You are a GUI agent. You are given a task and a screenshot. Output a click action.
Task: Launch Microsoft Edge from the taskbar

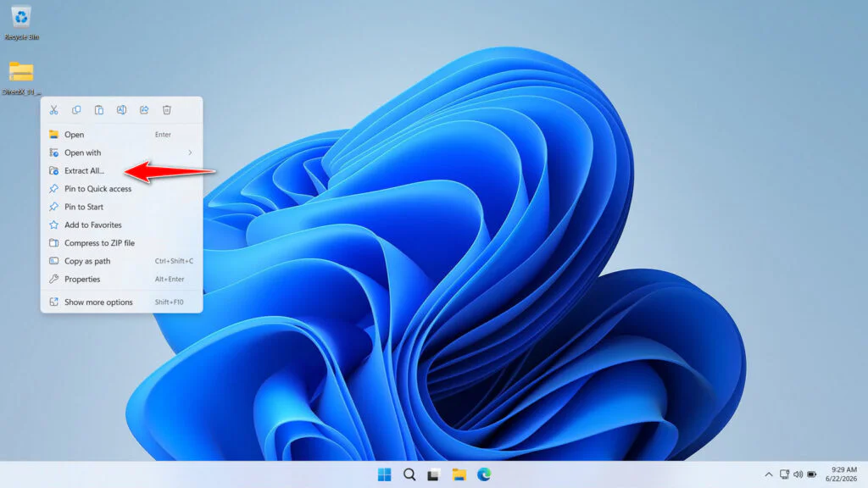pos(484,474)
